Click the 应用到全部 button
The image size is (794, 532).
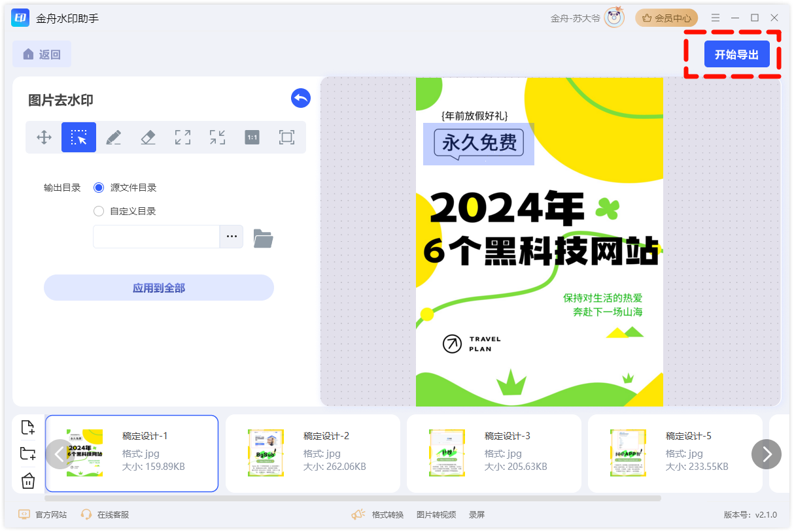coord(159,288)
